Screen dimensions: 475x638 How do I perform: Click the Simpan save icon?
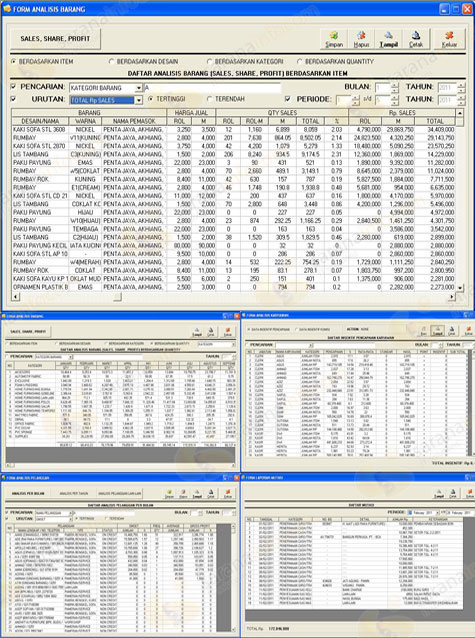[x=334, y=39]
